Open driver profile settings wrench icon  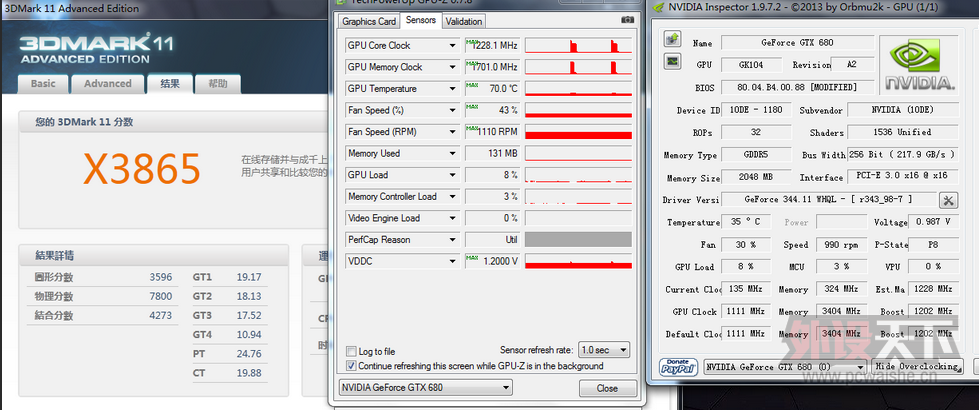pos(948,200)
